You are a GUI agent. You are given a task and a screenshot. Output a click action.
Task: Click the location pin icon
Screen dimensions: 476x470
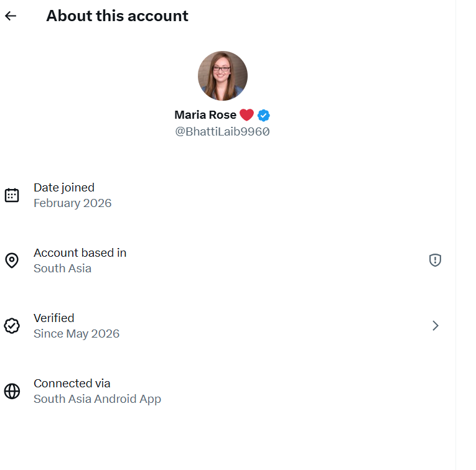click(12, 260)
